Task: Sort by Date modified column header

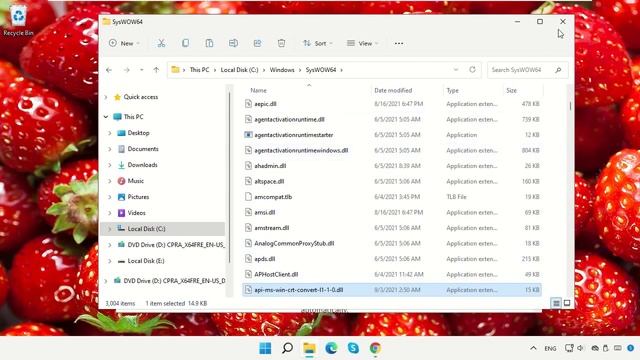Action: [x=393, y=91]
